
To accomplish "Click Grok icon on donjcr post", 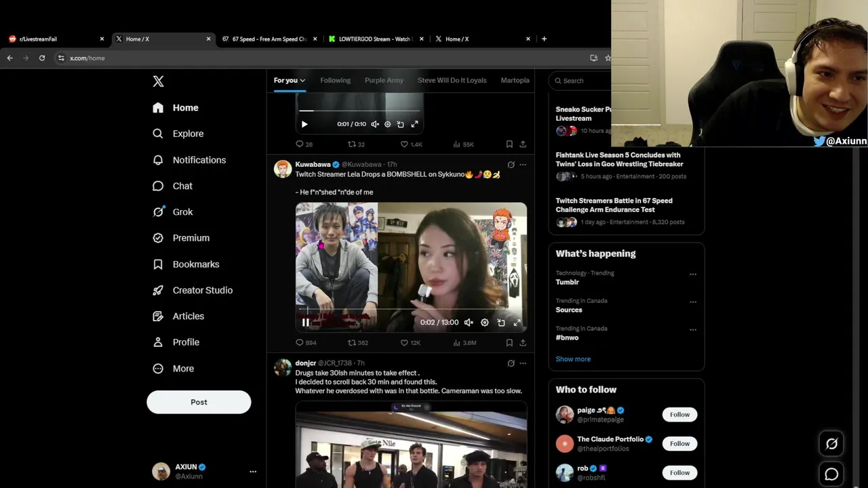I will pyautogui.click(x=511, y=363).
